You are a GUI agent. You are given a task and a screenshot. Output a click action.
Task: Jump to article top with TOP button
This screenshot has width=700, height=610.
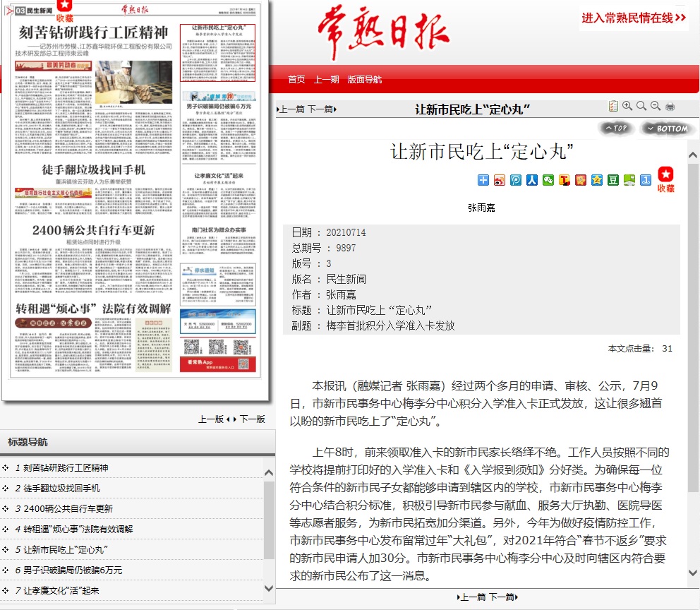(616, 128)
